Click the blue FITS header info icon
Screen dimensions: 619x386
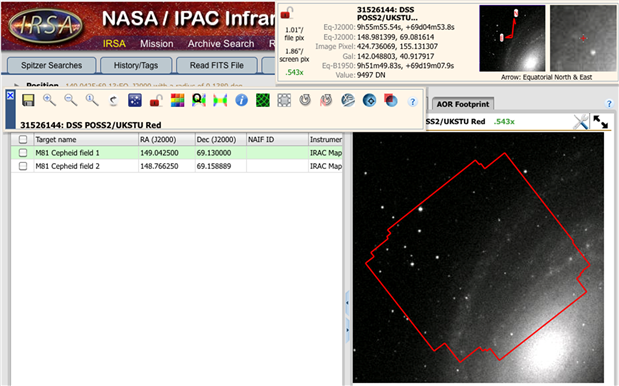(x=242, y=100)
